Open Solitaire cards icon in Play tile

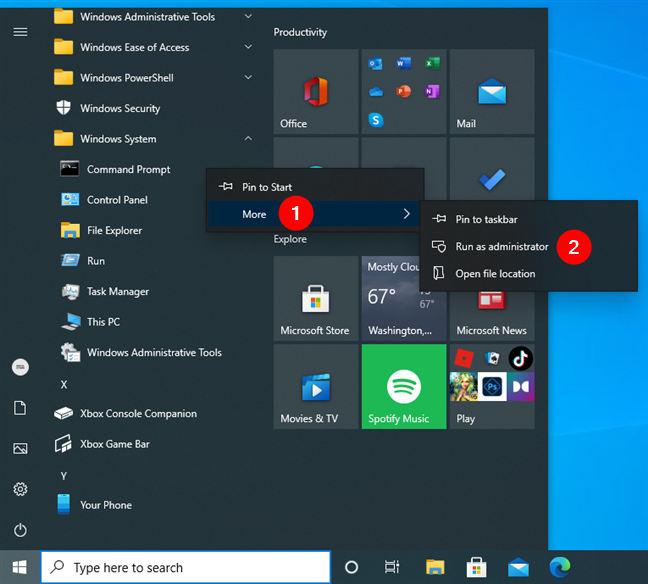[x=492, y=358]
